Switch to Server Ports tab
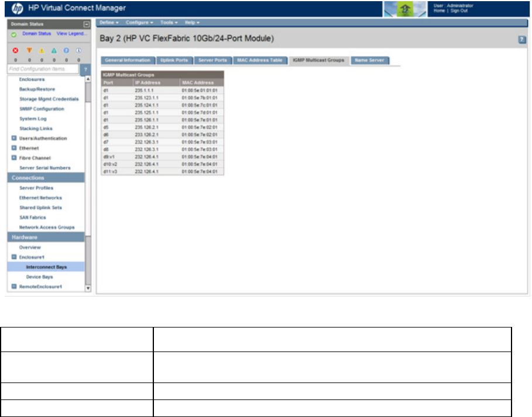The image size is (532, 417). click(x=212, y=60)
